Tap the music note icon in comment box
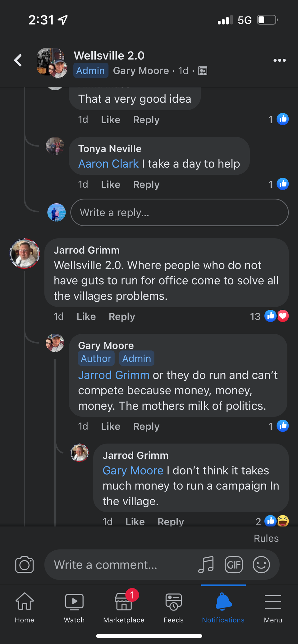This screenshot has height=644, width=298. tap(206, 565)
